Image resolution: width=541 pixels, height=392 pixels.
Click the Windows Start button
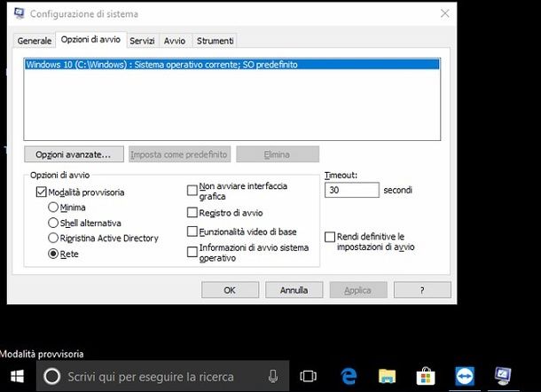(x=17, y=376)
